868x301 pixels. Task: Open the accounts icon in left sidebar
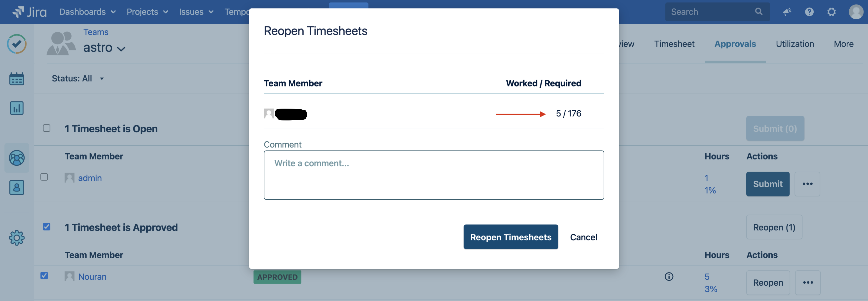[16, 188]
